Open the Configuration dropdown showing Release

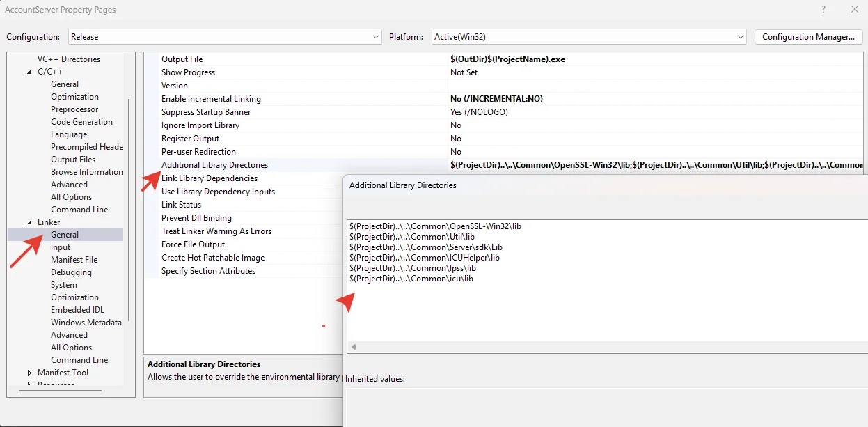(x=225, y=37)
